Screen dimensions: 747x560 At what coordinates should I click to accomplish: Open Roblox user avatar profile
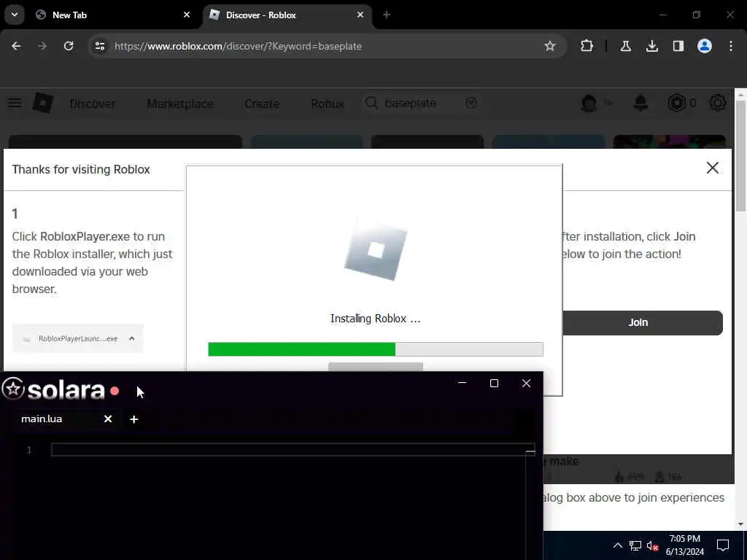point(589,103)
